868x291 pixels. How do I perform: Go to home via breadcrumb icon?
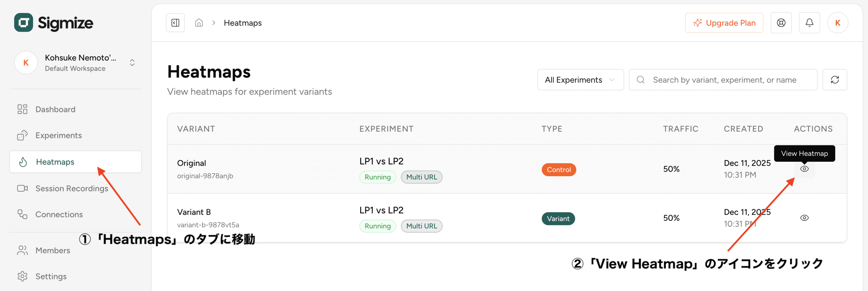click(x=199, y=23)
